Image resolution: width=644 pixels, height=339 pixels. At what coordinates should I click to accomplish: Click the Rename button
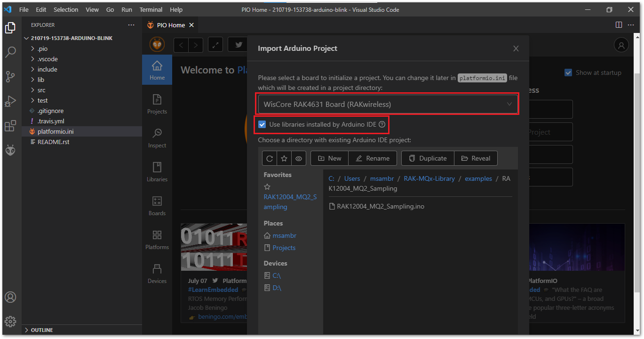click(x=373, y=158)
